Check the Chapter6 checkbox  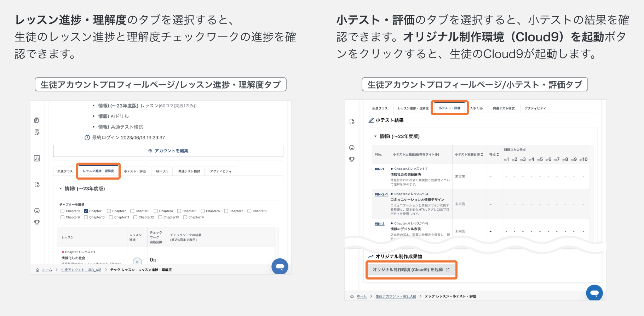point(203,211)
